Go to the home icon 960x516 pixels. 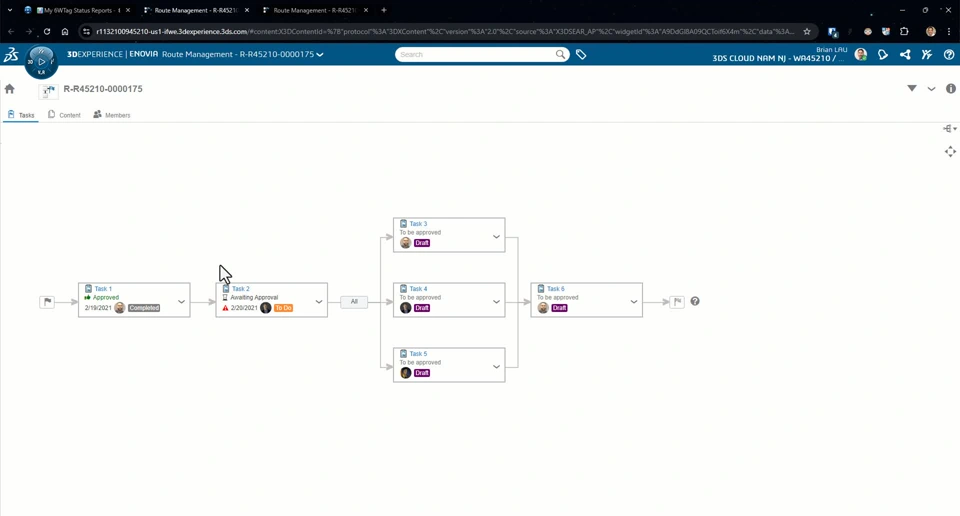coord(10,89)
